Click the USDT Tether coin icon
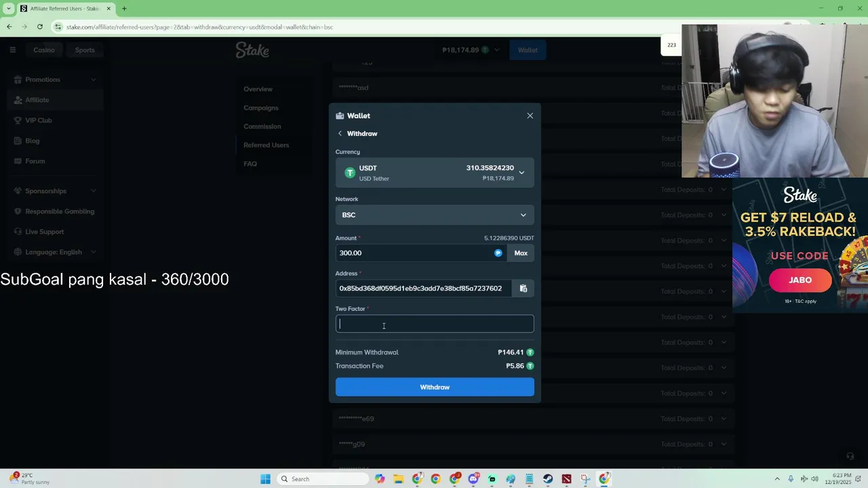Viewport: 868px width, 488px height. [x=350, y=173]
